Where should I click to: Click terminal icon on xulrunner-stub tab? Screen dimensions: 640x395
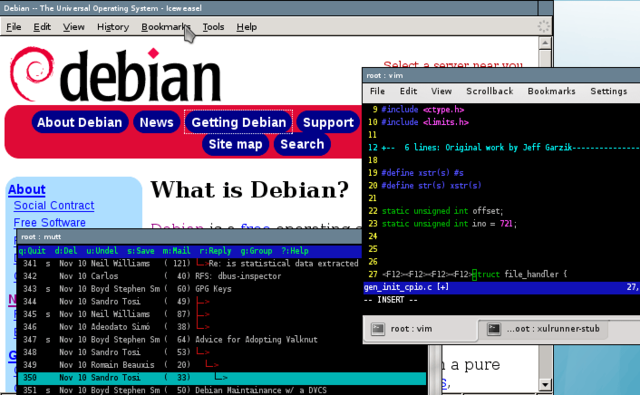(x=494, y=329)
